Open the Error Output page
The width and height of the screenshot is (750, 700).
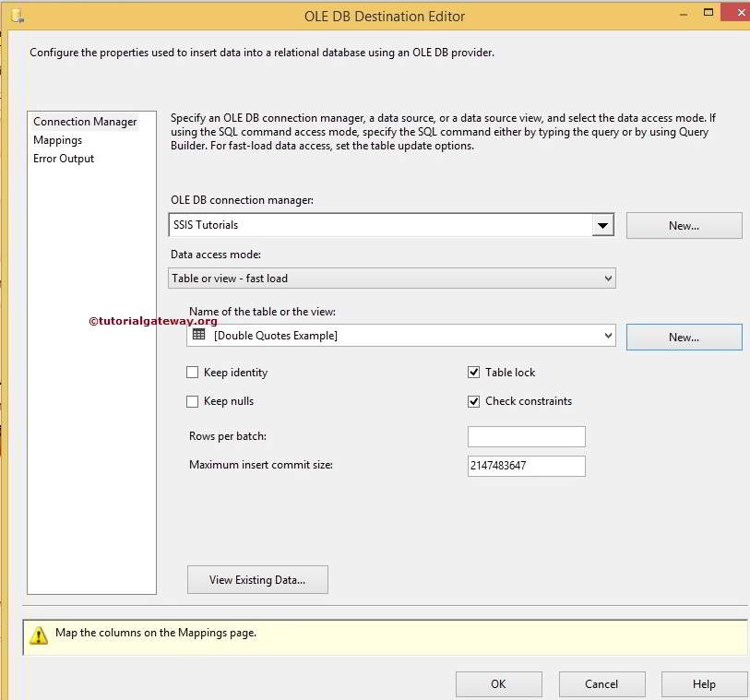pyautogui.click(x=64, y=159)
